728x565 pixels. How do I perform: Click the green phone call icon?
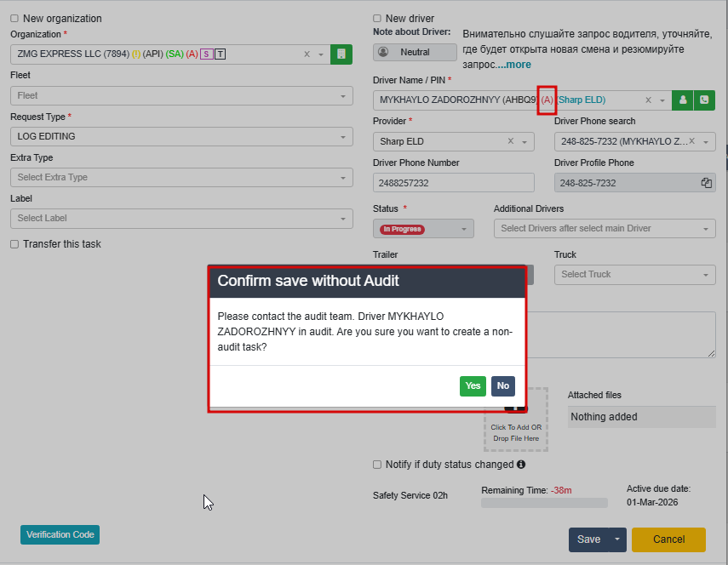pos(704,100)
